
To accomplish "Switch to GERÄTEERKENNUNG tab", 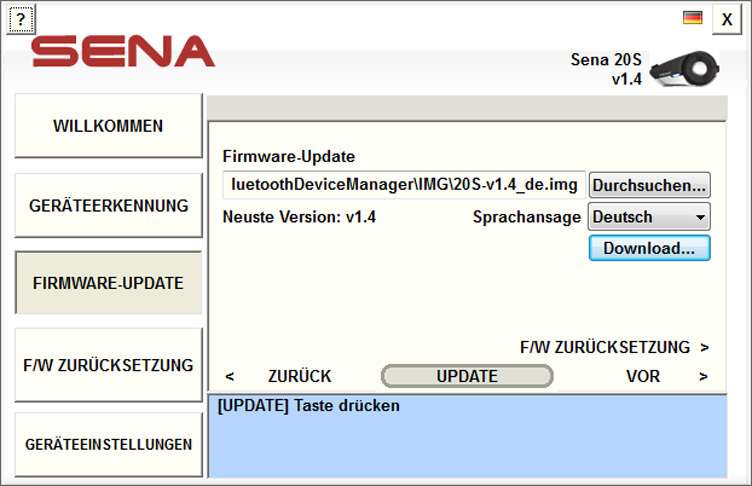I will click(x=108, y=205).
